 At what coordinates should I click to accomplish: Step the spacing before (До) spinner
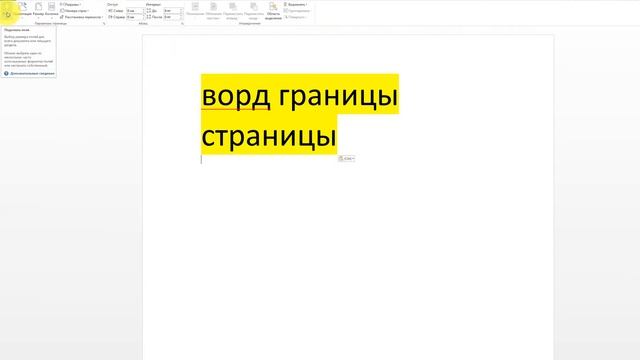click(181, 11)
